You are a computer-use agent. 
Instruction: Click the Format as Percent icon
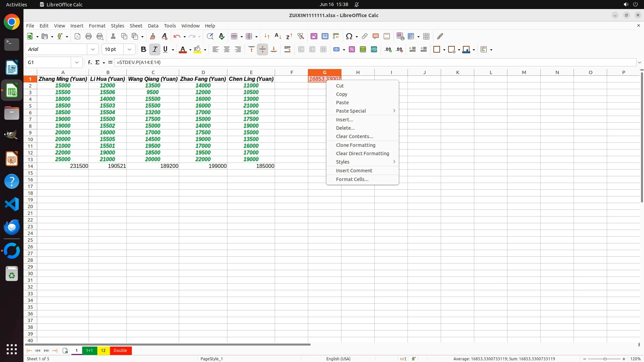tap(352, 50)
